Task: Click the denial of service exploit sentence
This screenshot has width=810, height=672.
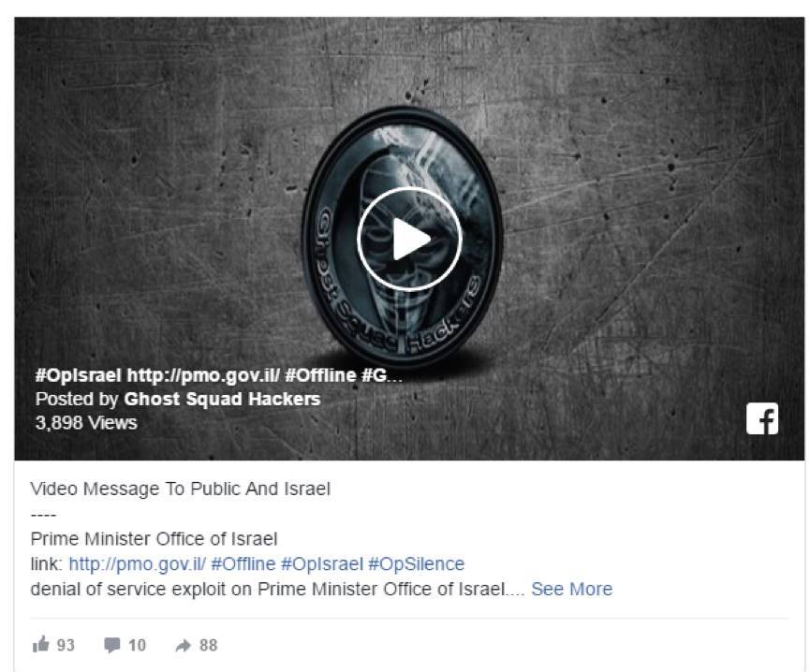Action: [x=277, y=589]
